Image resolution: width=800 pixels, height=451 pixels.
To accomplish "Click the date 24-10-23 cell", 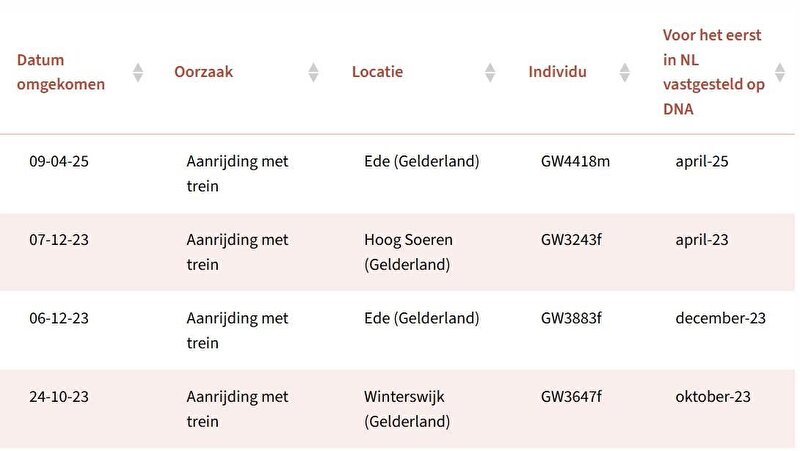I will 59,396.
